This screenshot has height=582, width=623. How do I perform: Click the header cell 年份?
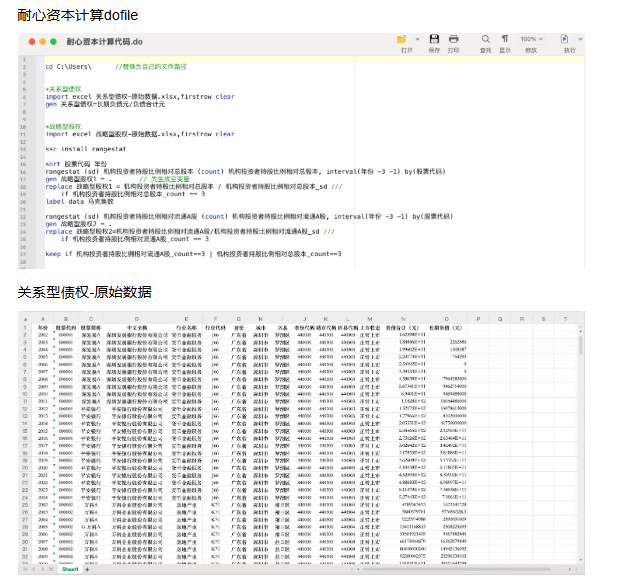pos(43,328)
